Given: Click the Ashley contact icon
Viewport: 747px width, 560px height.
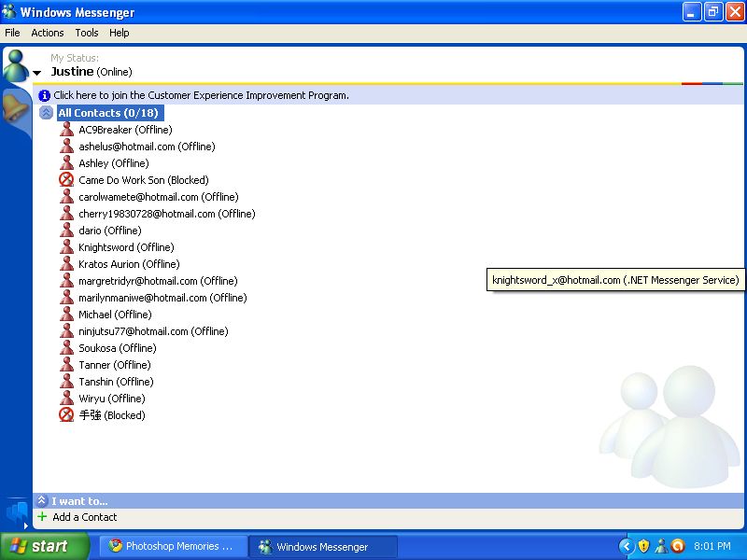Looking at the screenshot, I should coord(66,162).
